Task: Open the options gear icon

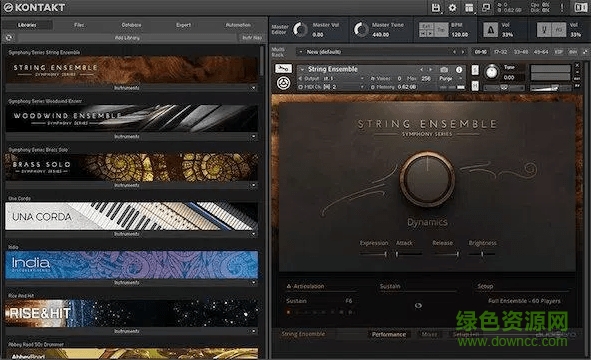Action: 453,8
